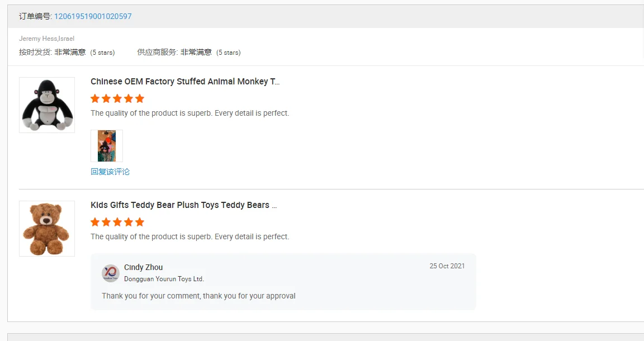Click the third star of gorilla toy rating
Image resolution: width=644 pixels, height=341 pixels.
point(117,98)
